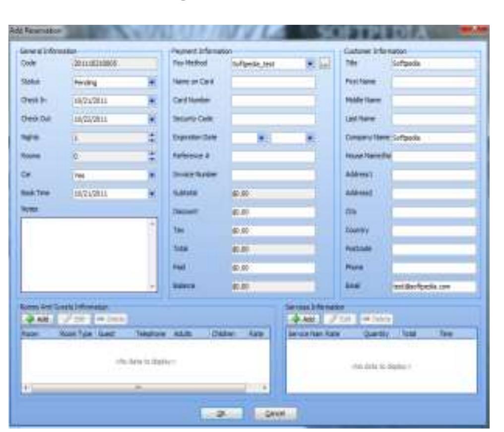Screen dimensions: 504x432
Task: Change the Rooms value with its spinner
Action: coord(152,157)
